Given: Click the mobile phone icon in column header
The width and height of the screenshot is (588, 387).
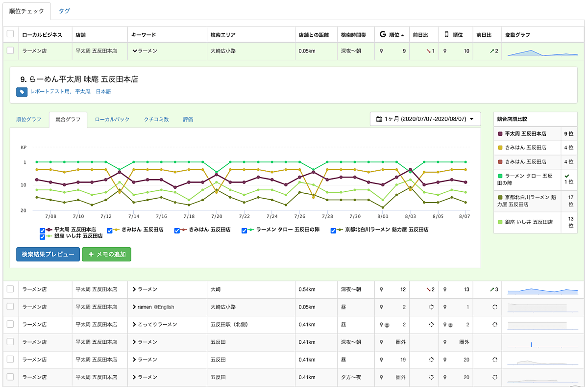Looking at the screenshot, I should pos(446,35).
